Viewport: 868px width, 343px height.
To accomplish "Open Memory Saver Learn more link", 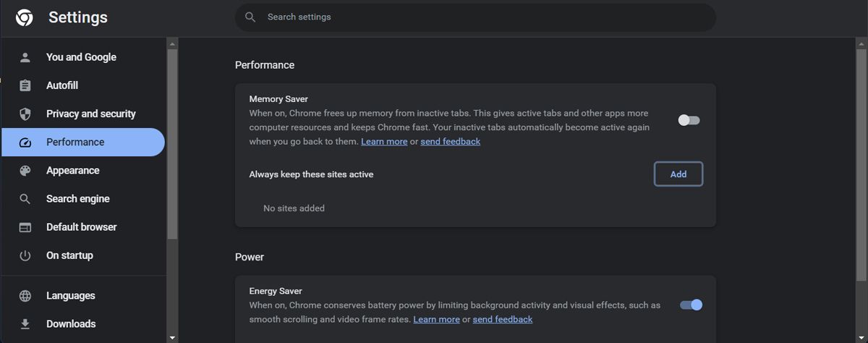I will pyautogui.click(x=384, y=142).
